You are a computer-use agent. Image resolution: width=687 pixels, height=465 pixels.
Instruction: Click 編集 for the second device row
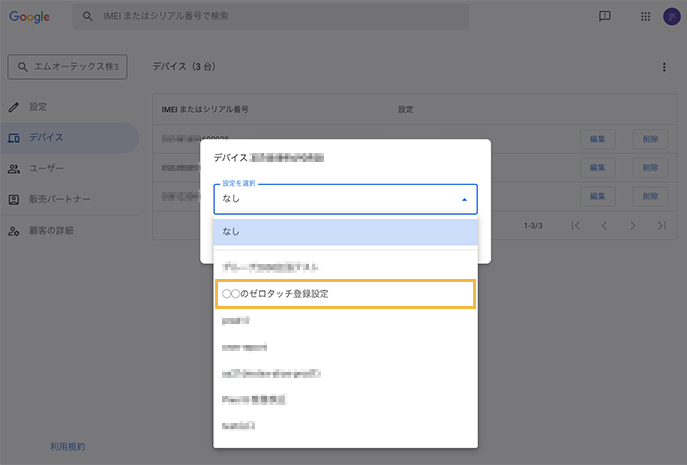[598, 168]
